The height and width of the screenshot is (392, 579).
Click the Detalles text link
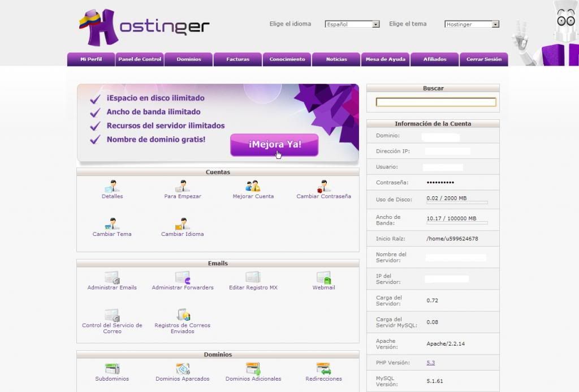(113, 196)
